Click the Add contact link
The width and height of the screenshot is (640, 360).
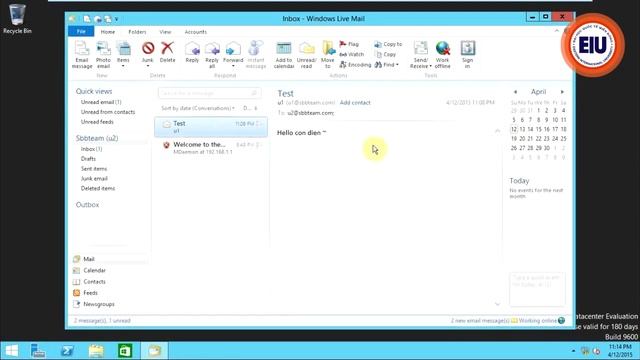coord(355,102)
